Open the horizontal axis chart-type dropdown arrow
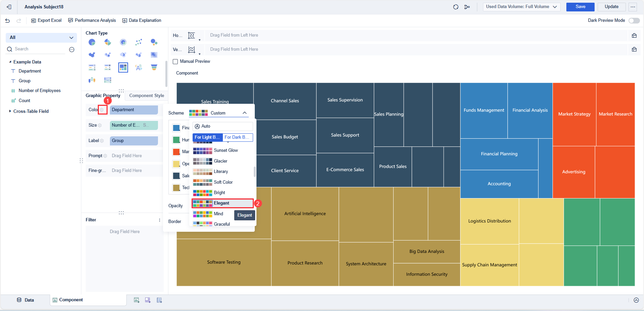 point(199,40)
